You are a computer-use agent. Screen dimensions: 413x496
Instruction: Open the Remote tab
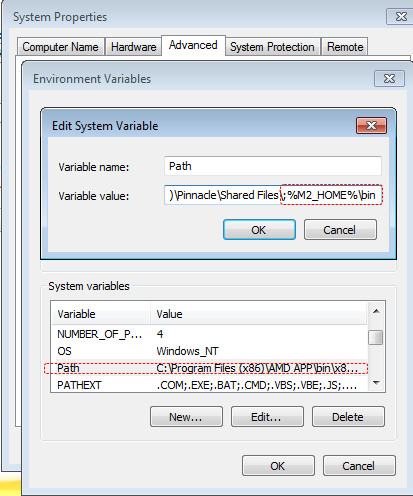[x=345, y=47]
